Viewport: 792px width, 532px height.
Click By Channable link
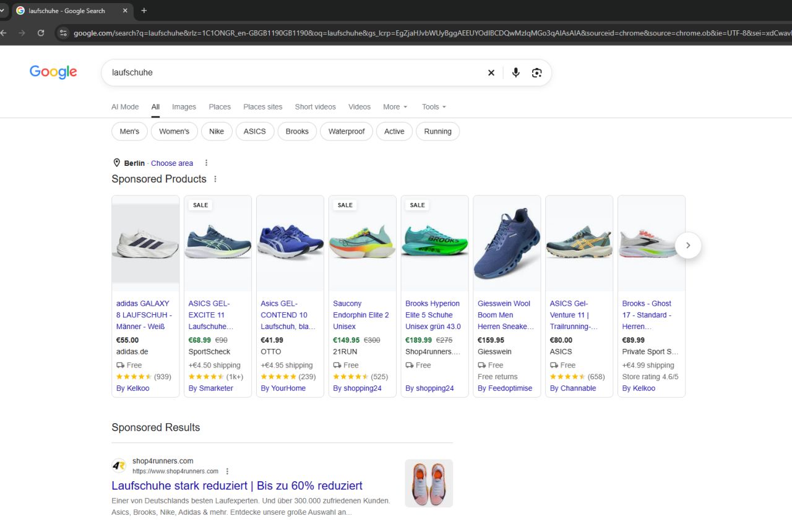coord(573,388)
